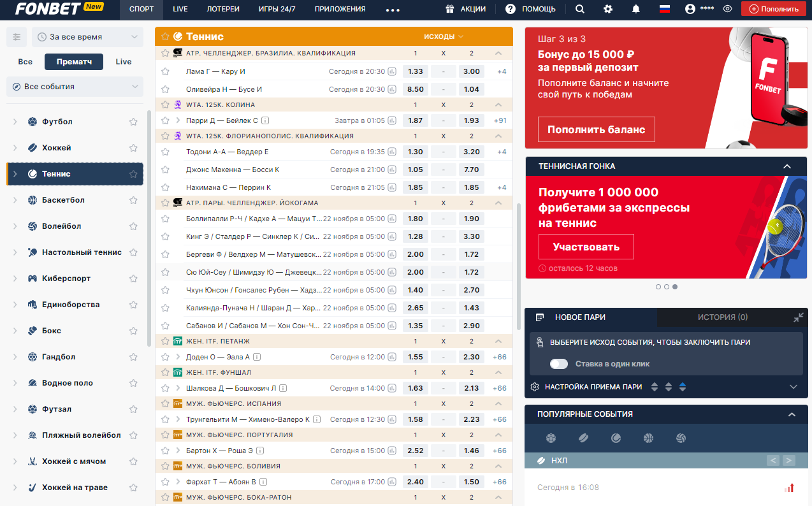Open the search magnifier icon
This screenshot has height=506, width=812.
click(x=579, y=9)
